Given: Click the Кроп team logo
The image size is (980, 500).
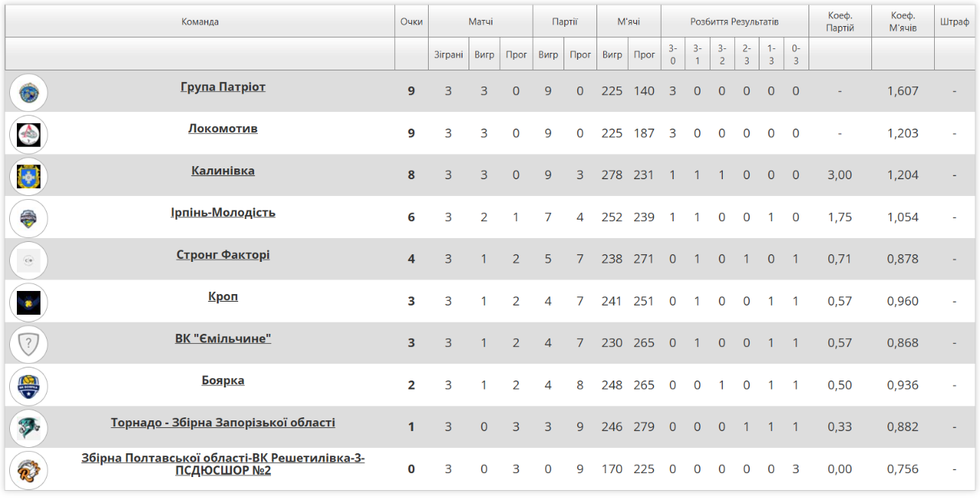Looking at the screenshot, I should 28,302.
